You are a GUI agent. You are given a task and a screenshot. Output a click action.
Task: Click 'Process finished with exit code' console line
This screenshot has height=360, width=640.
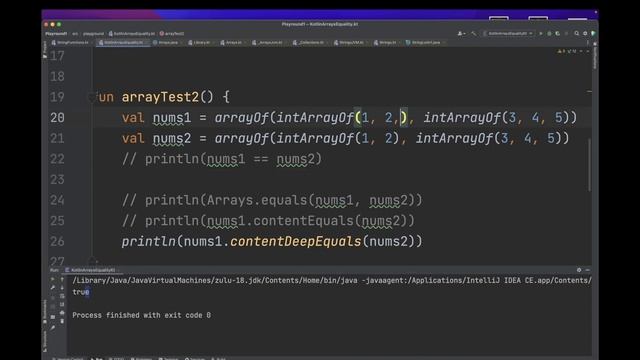pyautogui.click(x=142, y=315)
